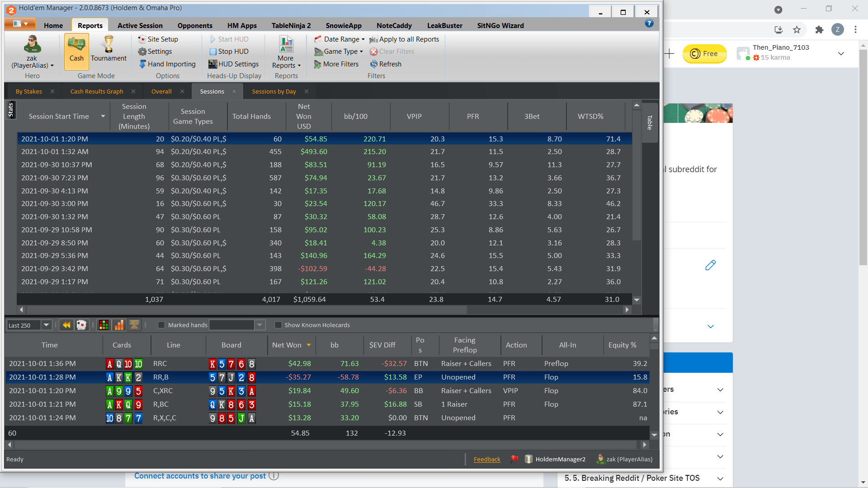The height and width of the screenshot is (488, 868).
Task: Click Apply to all Reports
Action: tap(404, 39)
